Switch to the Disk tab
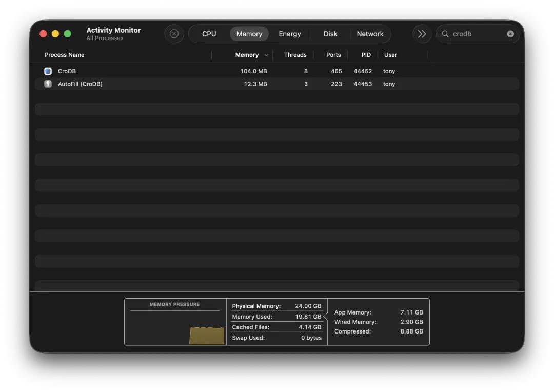 point(330,34)
